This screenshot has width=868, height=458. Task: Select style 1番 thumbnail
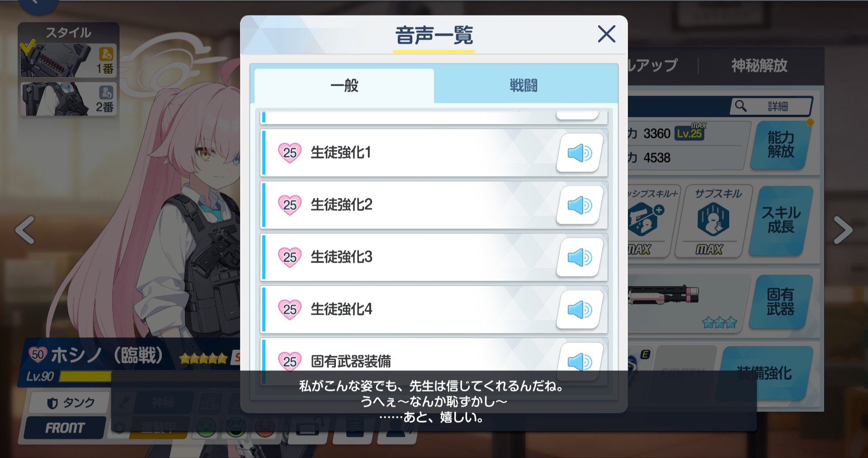pos(68,60)
